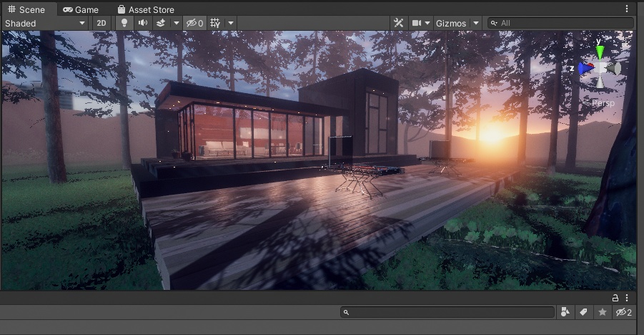Click the blue Z axis cone on gizmo

pos(585,68)
